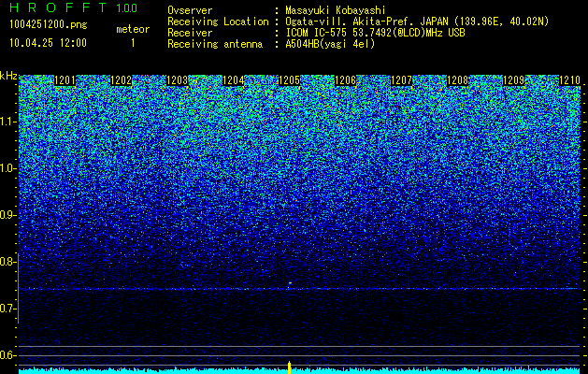588x374 pixels.
Task: Click the 1209 time marker label
Action: [514, 80]
